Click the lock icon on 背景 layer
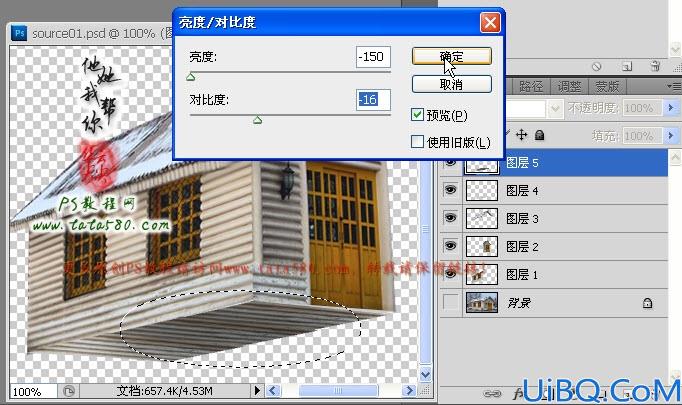Screen dimensions: 682x405 [x=647, y=303]
